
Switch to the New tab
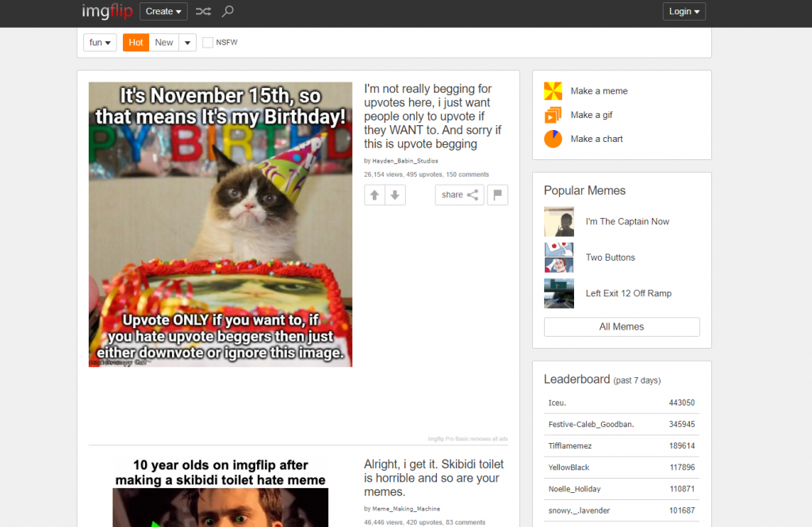164,43
